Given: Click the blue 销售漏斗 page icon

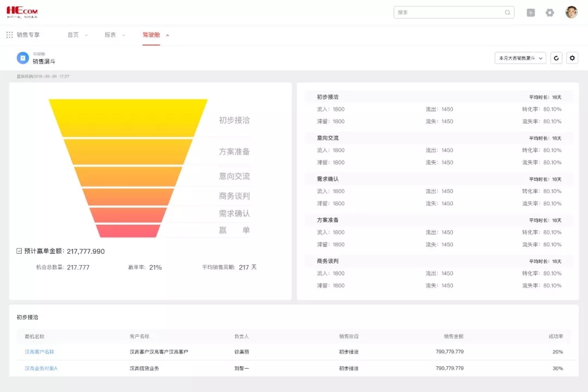Looking at the screenshot, I should (22, 58).
